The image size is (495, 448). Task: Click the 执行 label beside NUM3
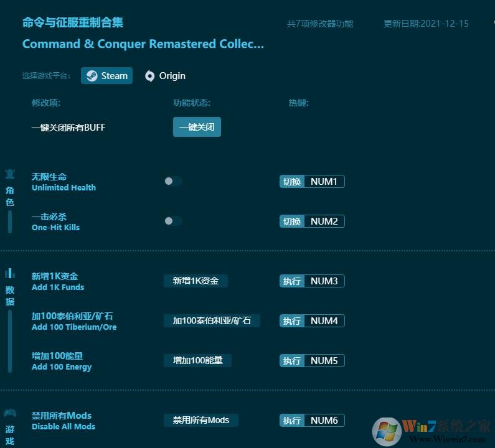(x=292, y=281)
